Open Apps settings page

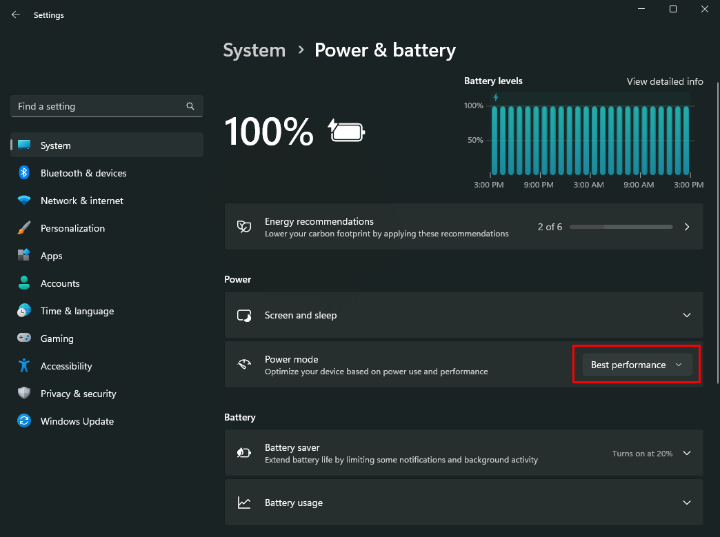click(x=107, y=256)
